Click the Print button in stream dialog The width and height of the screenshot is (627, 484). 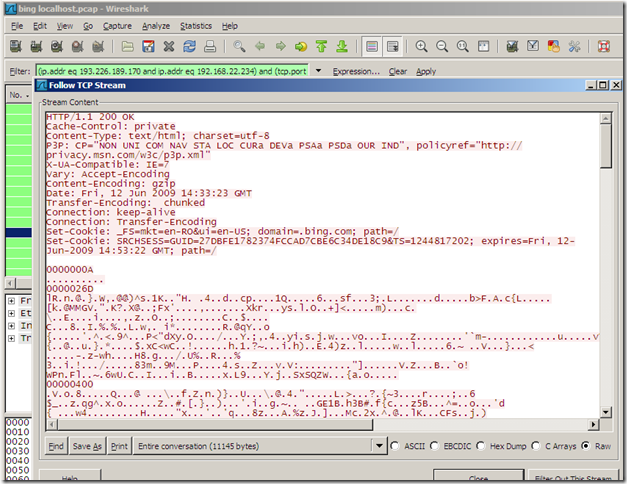(x=119, y=446)
